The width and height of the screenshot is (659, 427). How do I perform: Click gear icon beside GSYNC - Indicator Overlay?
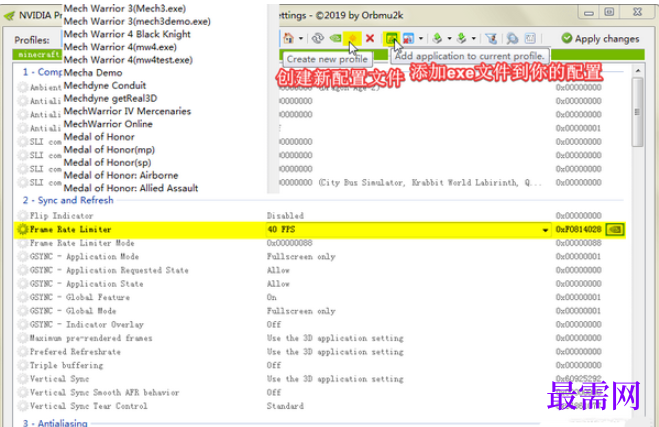(x=22, y=324)
